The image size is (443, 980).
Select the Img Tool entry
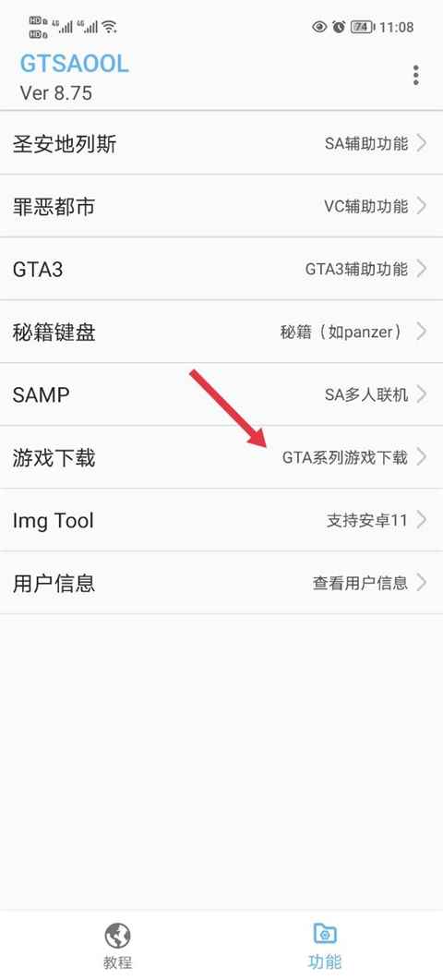221,520
